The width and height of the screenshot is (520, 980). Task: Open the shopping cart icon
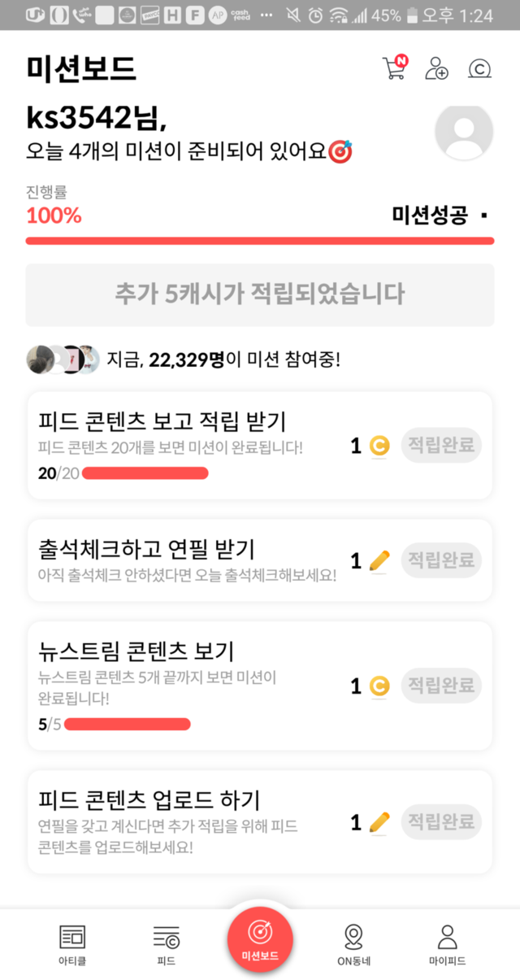tap(394, 68)
